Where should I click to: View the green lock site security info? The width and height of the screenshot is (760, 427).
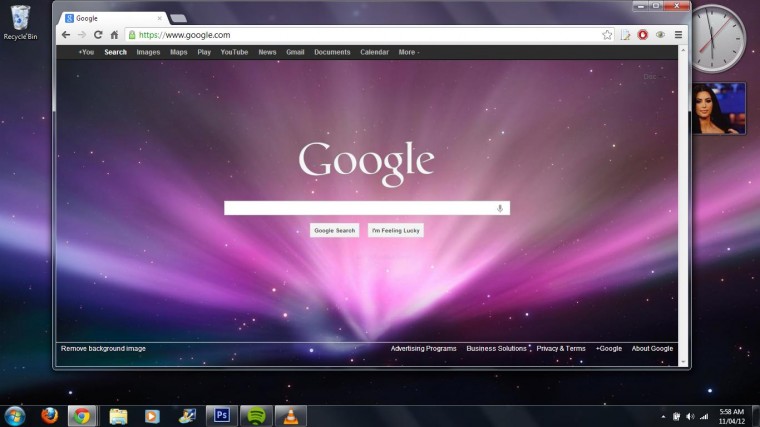pos(132,35)
